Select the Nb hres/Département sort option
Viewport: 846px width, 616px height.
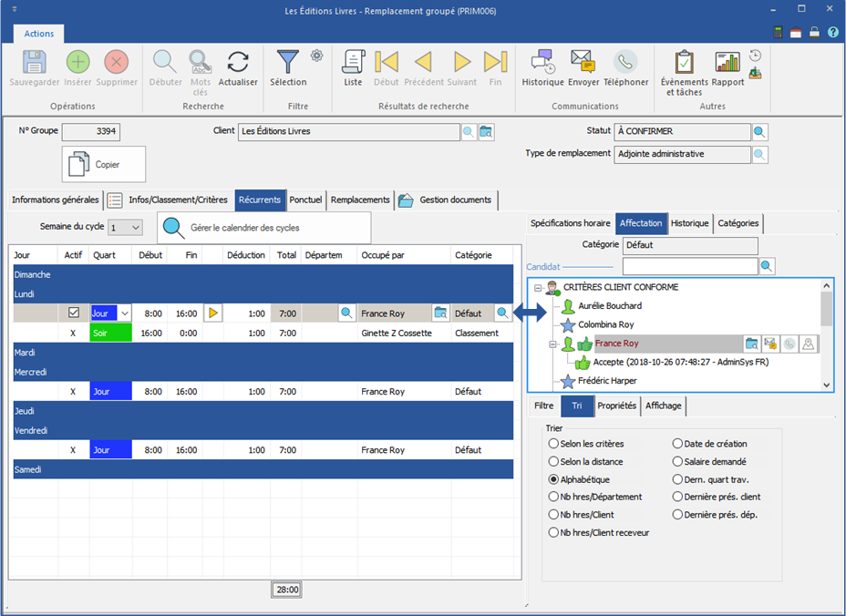pyautogui.click(x=595, y=497)
